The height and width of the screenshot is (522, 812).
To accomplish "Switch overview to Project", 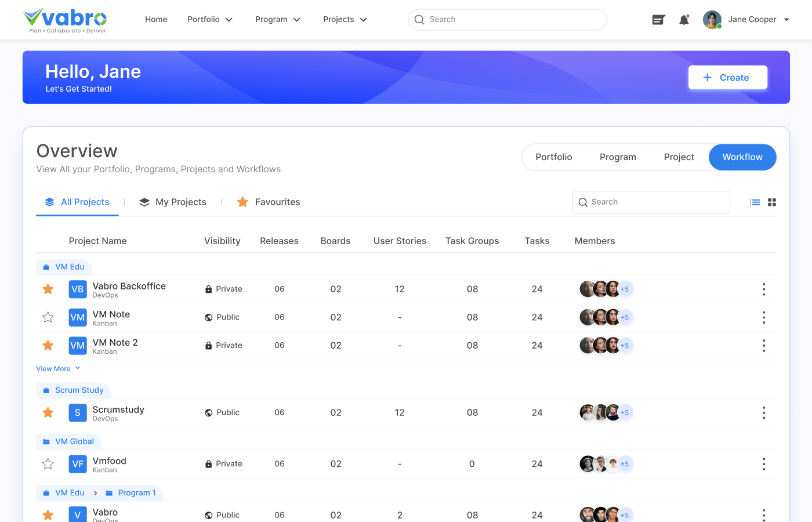I will pyautogui.click(x=679, y=157).
